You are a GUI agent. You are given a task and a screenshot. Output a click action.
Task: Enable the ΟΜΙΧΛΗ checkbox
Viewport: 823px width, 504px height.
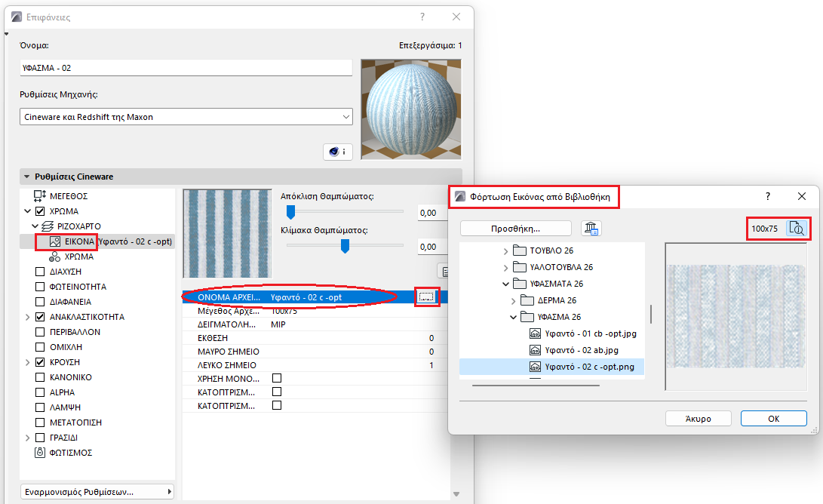[40, 347]
